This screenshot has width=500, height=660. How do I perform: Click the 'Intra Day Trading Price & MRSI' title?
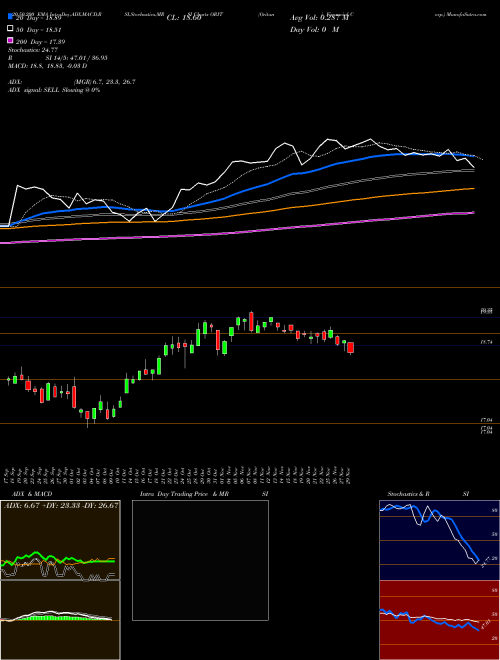(204, 494)
